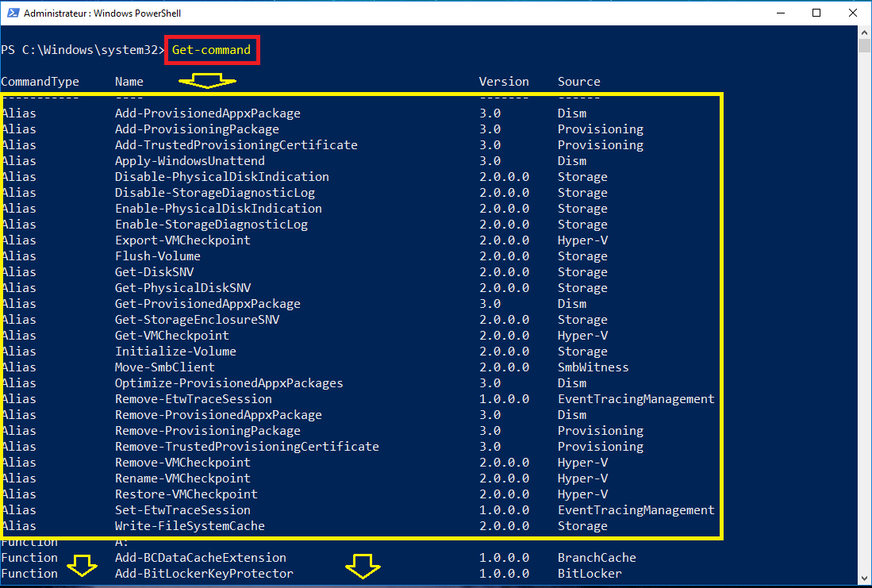
Task: Click the Source column header
Action: pyautogui.click(x=578, y=82)
